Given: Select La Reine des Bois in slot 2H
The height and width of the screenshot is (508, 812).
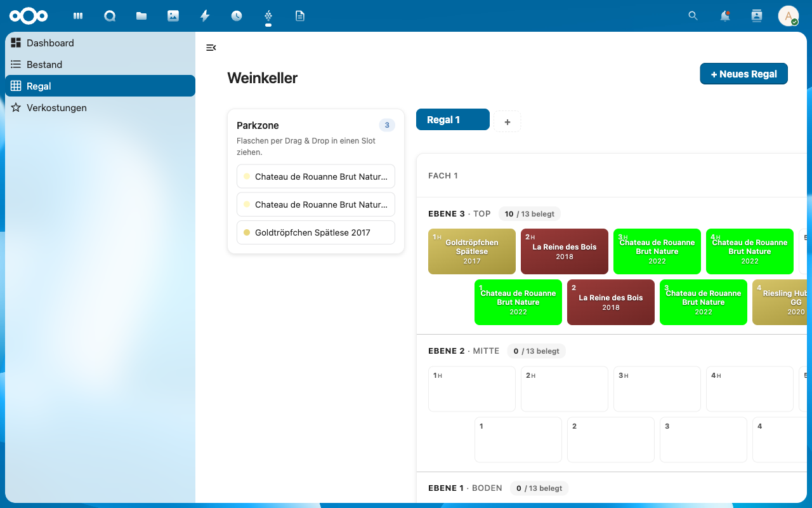Looking at the screenshot, I should coord(565,251).
